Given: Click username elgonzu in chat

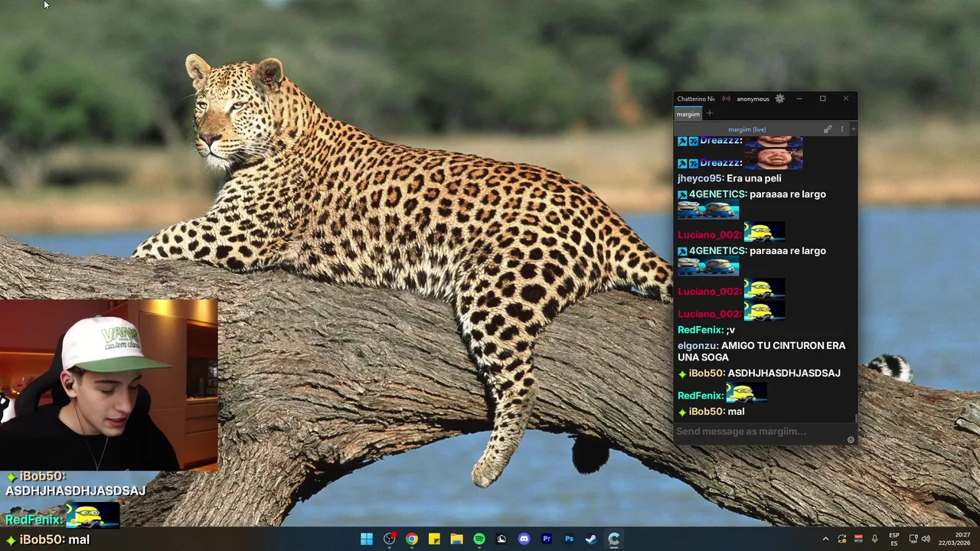Looking at the screenshot, I should [x=697, y=346].
